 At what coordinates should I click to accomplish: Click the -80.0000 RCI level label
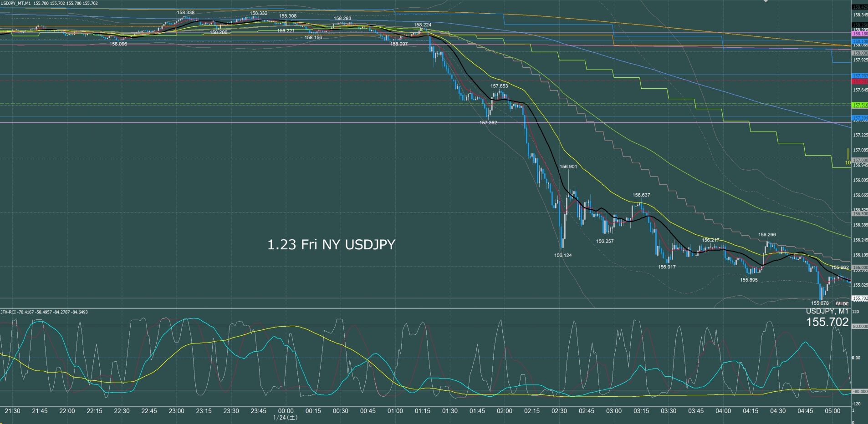click(x=859, y=391)
